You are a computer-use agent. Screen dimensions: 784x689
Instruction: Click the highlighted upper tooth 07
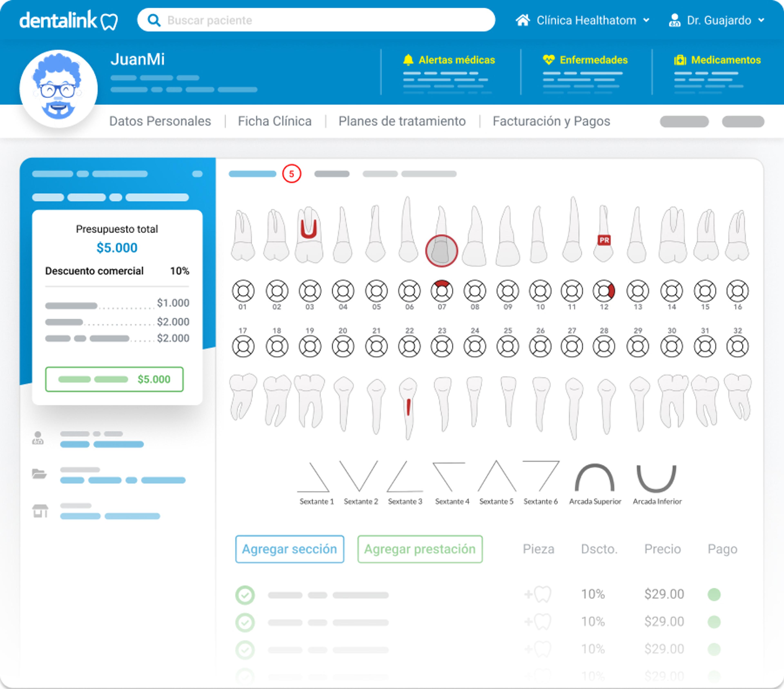point(441,250)
